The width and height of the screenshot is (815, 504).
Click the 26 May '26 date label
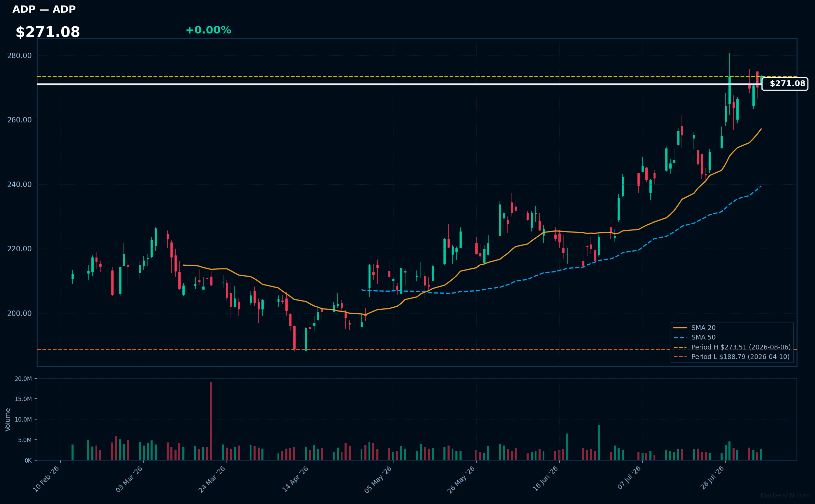[x=461, y=479]
